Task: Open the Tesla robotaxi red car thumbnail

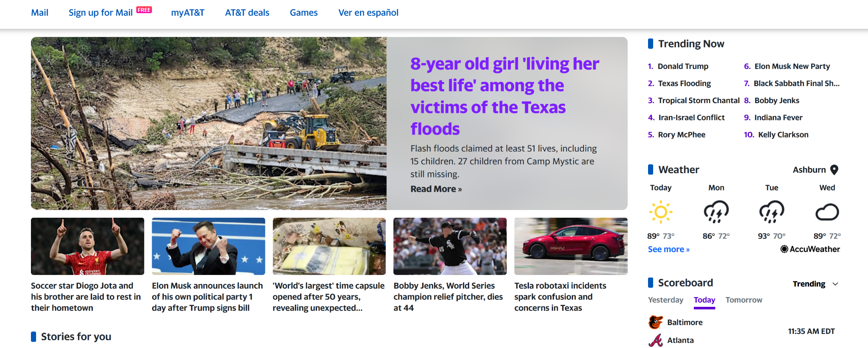Action: click(571, 246)
